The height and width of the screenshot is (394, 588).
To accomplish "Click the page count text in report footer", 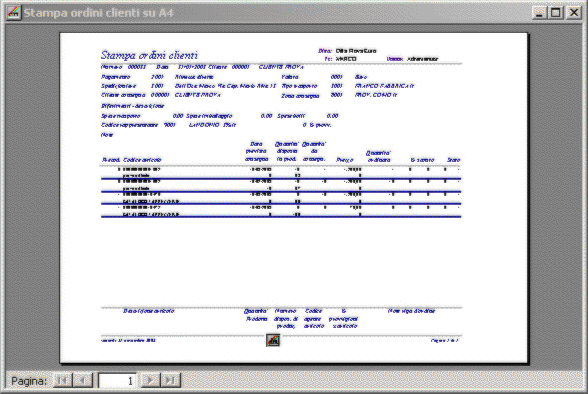I will click(x=445, y=340).
